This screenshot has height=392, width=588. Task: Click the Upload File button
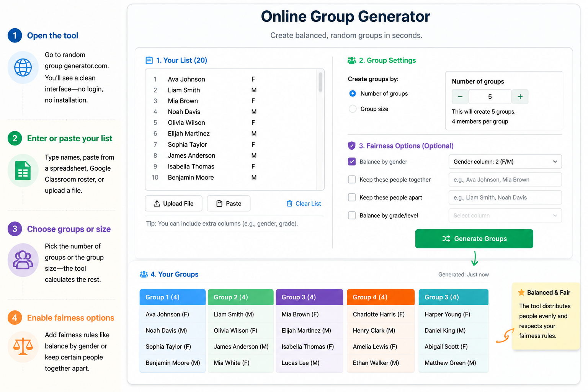(x=173, y=203)
